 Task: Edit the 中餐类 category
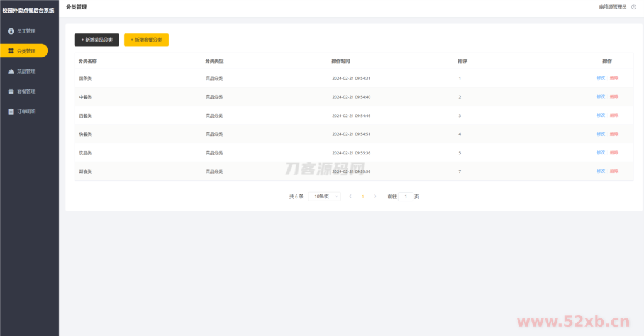tap(601, 97)
